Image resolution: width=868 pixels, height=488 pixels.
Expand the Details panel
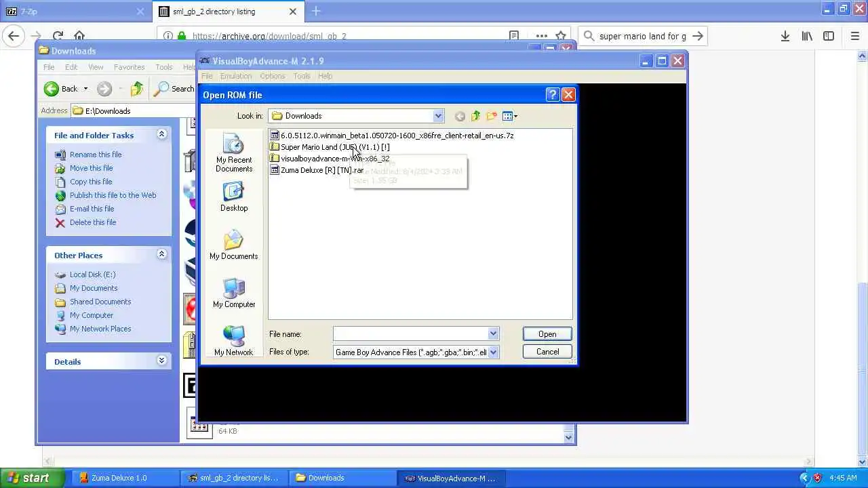click(161, 361)
